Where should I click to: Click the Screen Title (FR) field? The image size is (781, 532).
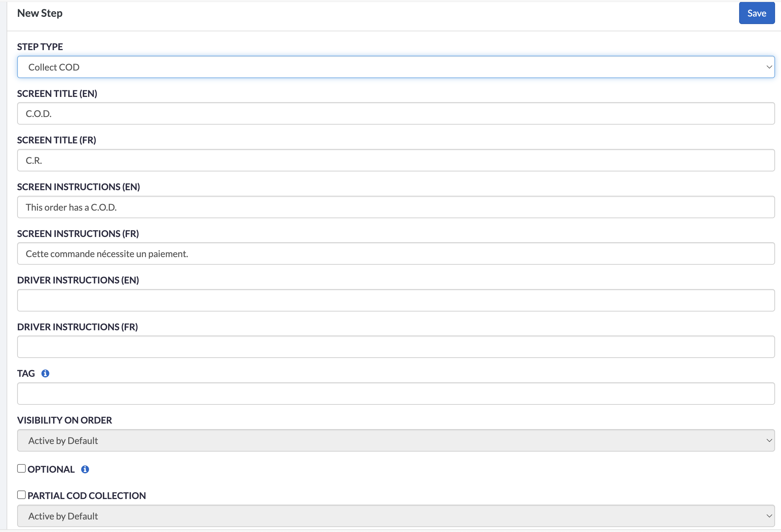click(395, 160)
